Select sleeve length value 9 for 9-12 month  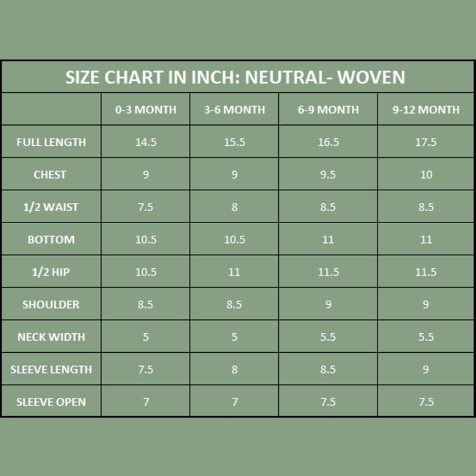[x=426, y=369]
